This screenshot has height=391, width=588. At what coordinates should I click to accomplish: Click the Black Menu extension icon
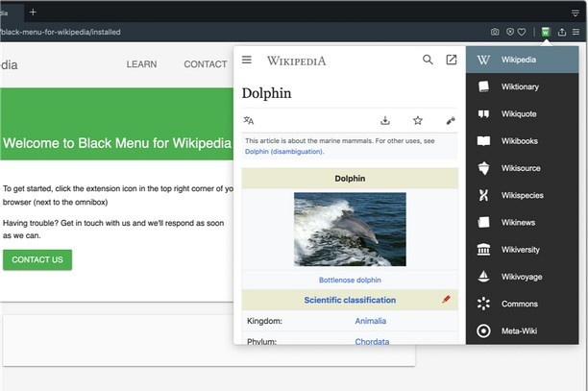point(546,32)
